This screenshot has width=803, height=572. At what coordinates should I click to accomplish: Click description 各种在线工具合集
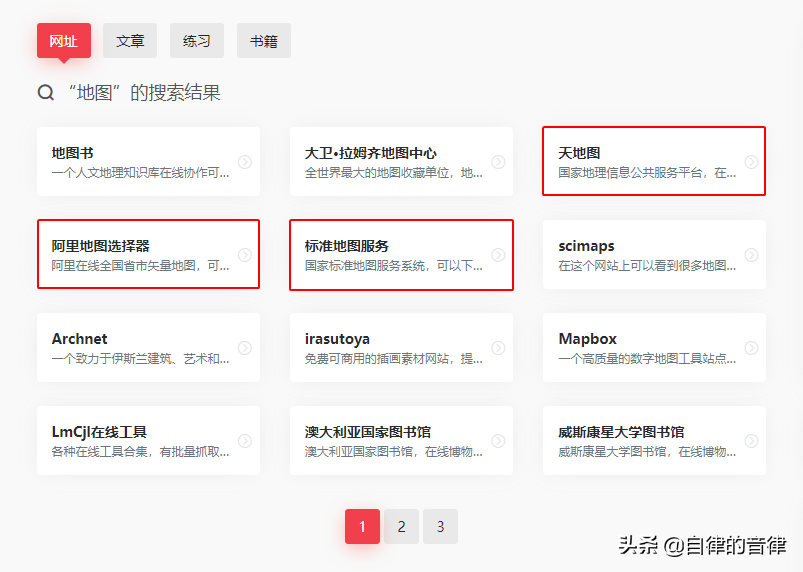click(140, 452)
